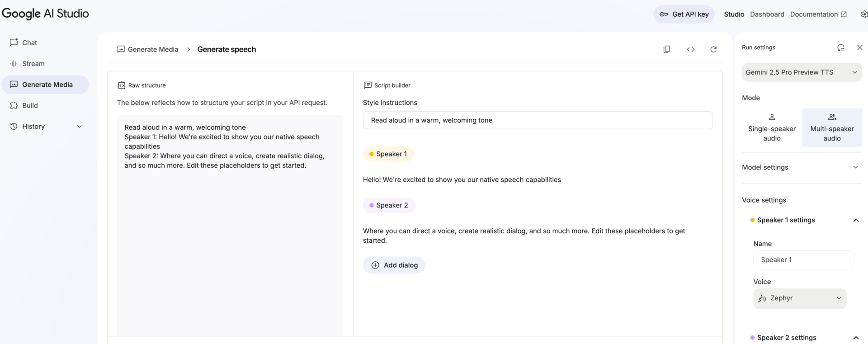Click the reset run settings icon
The image size is (868, 344).
tap(840, 47)
